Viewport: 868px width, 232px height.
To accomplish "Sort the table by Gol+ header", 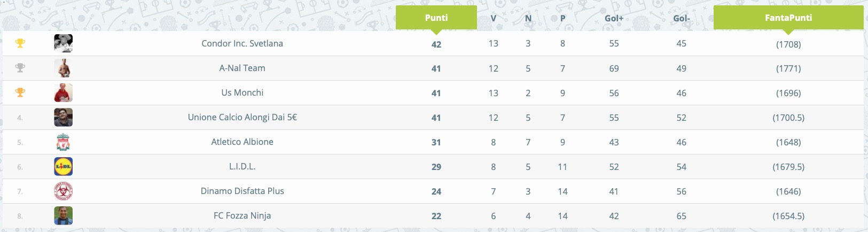I will [x=614, y=18].
